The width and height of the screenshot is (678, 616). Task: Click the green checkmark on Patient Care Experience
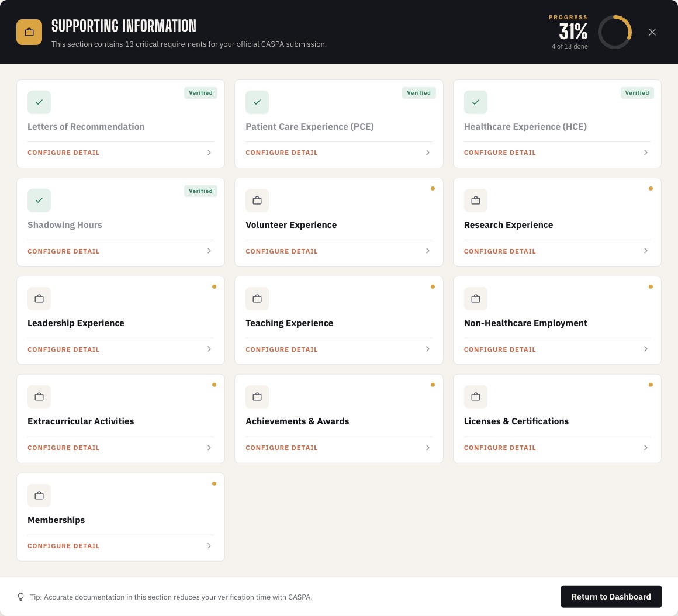257,102
